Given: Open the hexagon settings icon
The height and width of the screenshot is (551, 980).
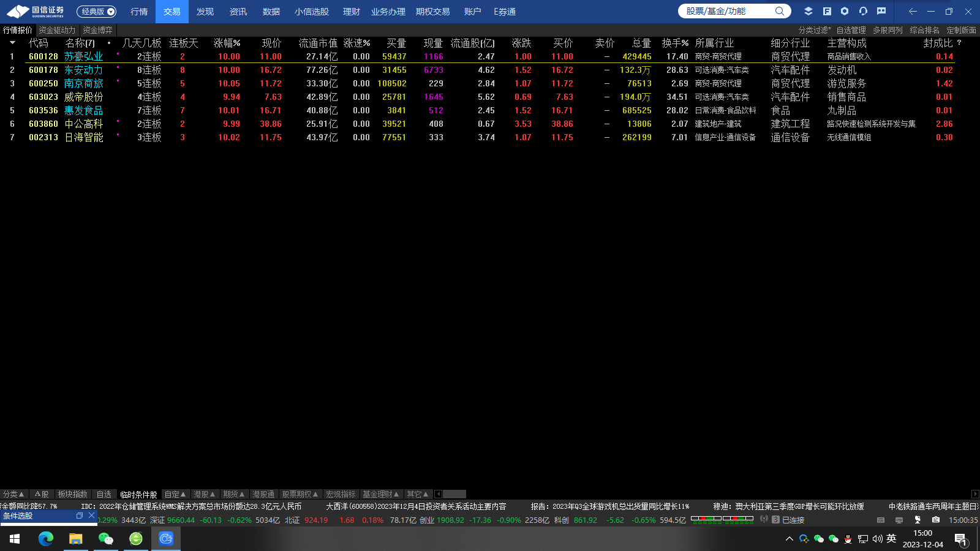Looking at the screenshot, I should (845, 11).
